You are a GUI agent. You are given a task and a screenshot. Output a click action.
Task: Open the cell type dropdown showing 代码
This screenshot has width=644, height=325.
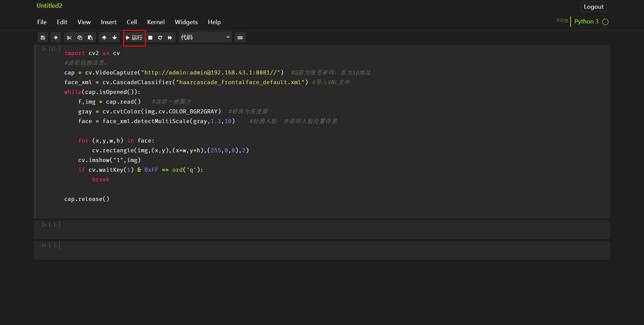[205, 37]
